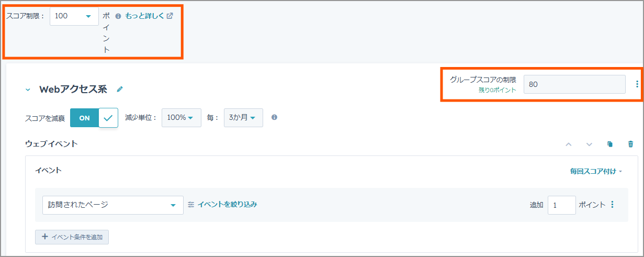This screenshot has width=644, height=257.
Task: Collapse the Webアクセス系 group chevron
Action: (28, 90)
